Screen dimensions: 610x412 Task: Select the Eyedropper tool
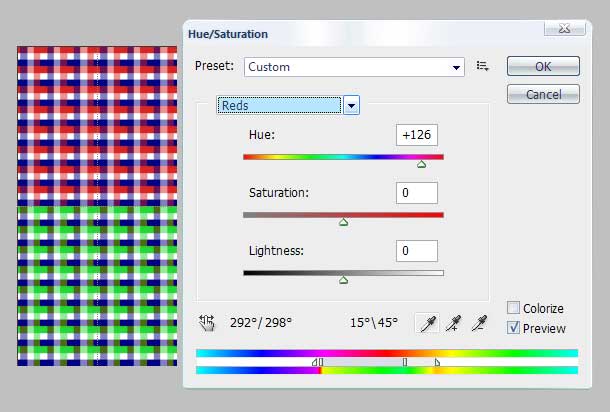click(x=427, y=322)
